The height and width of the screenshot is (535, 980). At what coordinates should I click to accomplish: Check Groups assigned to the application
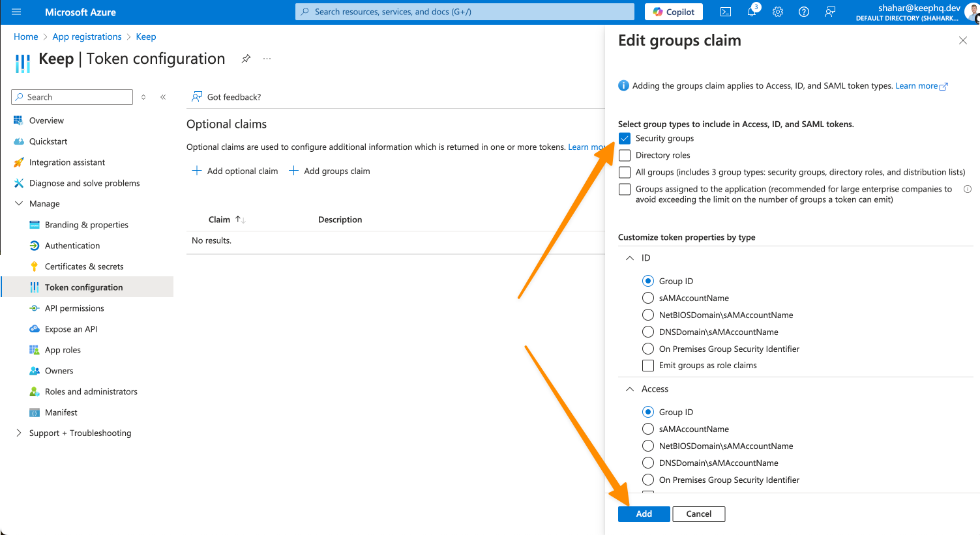pyautogui.click(x=625, y=189)
